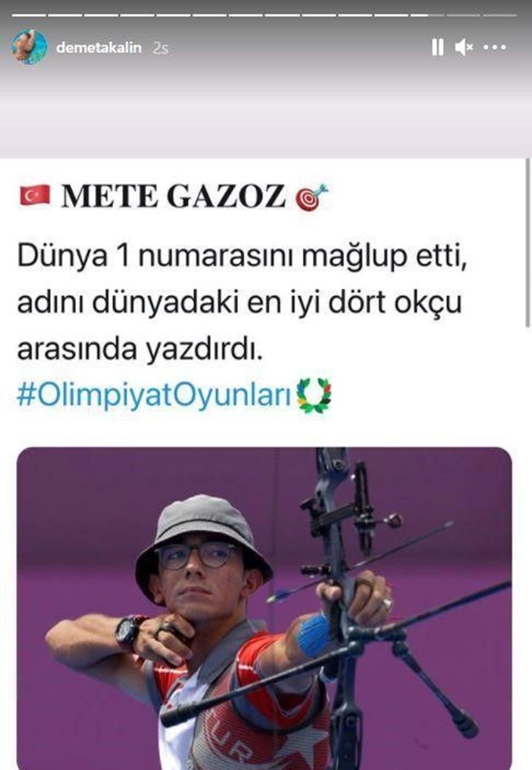The image size is (532, 770).
Task: Click the tweet text about Dünya 1 numarasını
Action: point(242,303)
